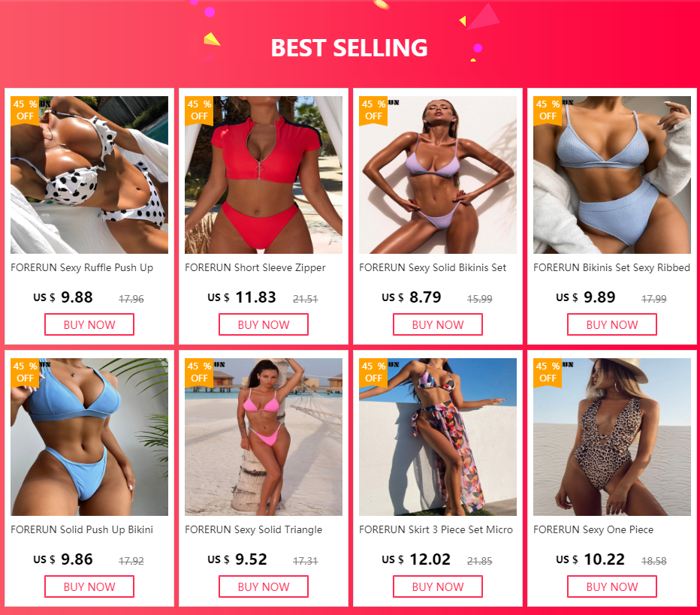Open the polka dot ruffle bikini thumbnail
The height and width of the screenshot is (615, 700).
[89, 175]
